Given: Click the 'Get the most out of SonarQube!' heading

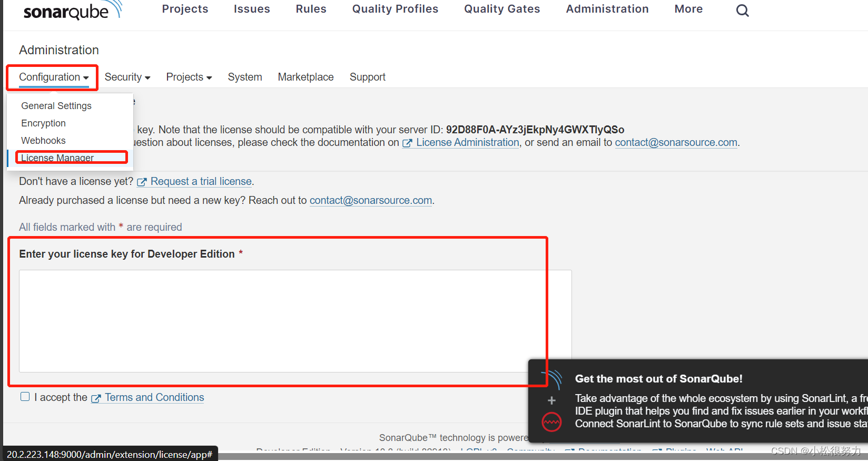Looking at the screenshot, I should point(658,378).
